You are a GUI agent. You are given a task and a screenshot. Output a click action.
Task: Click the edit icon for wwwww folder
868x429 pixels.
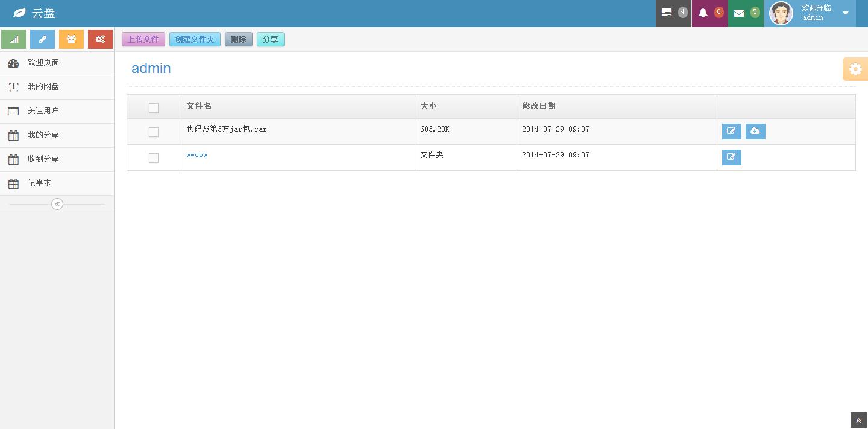(731, 157)
